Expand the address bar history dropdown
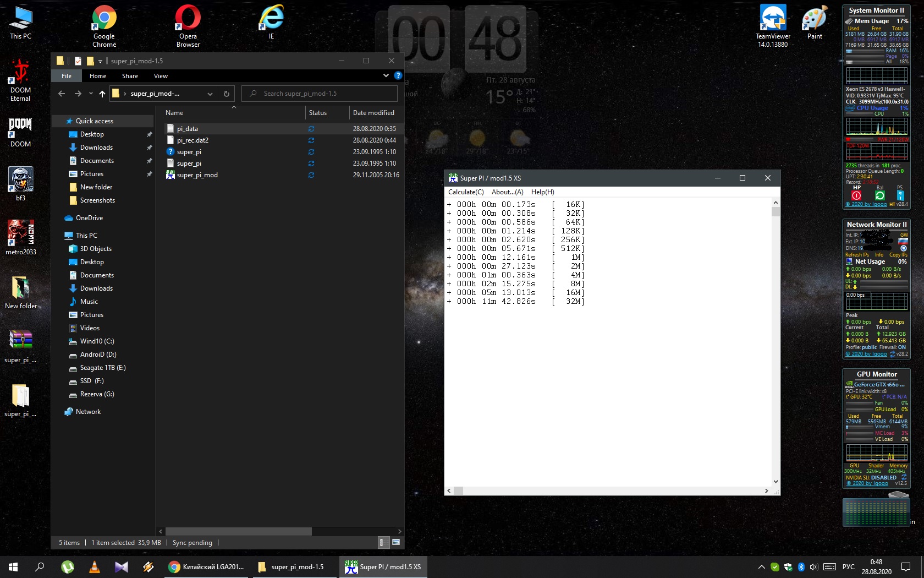Screen dimensions: 924x578 (210, 94)
